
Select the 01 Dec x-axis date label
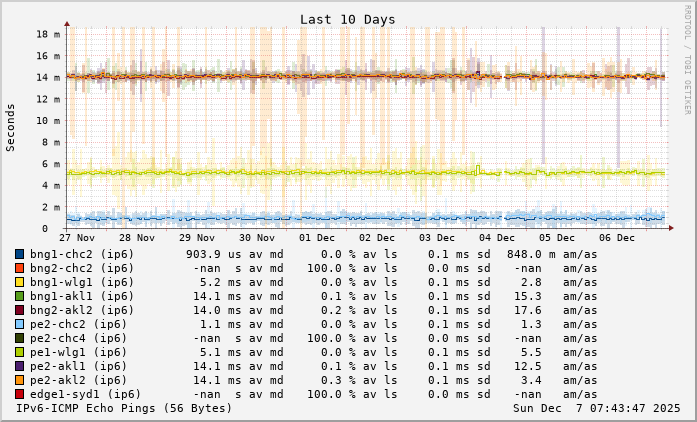tap(317, 238)
